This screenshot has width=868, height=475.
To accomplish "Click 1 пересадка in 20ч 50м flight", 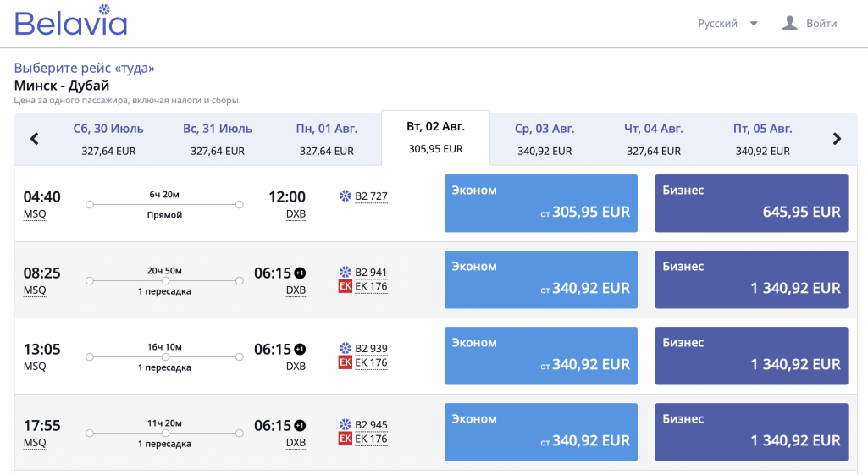I will (x=164, y=291).
